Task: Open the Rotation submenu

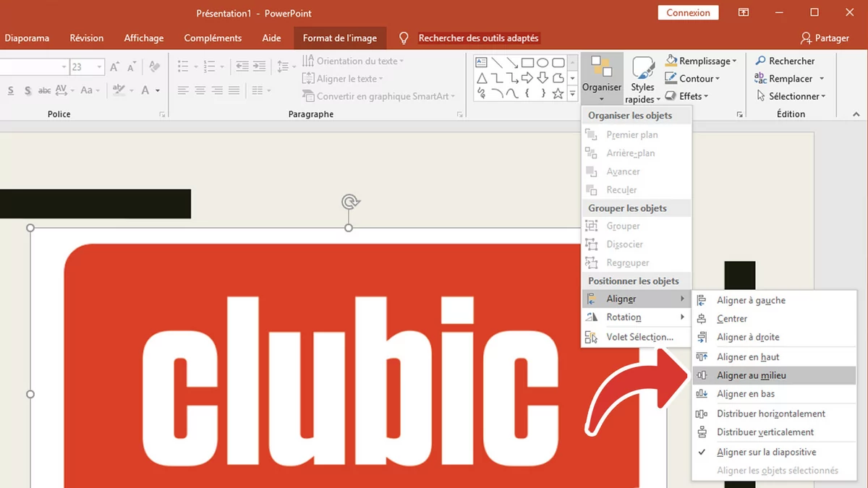Action: point(636,317)
